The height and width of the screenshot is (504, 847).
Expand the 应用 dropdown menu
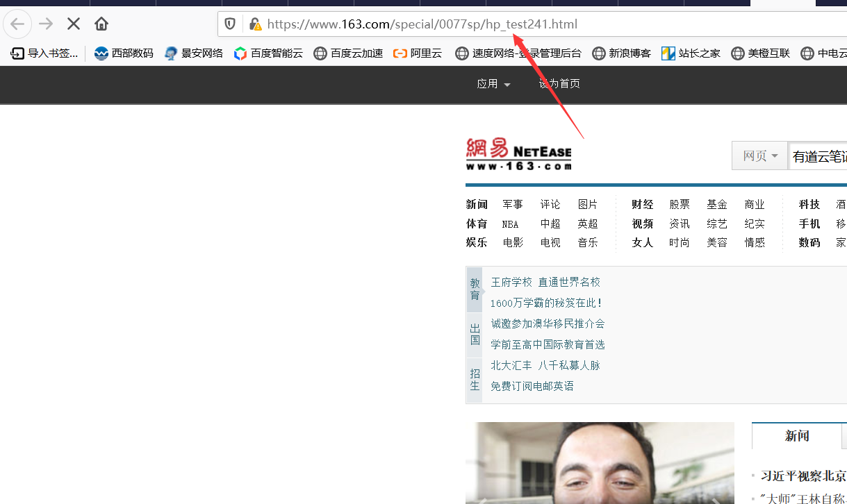tap(493, 84)
